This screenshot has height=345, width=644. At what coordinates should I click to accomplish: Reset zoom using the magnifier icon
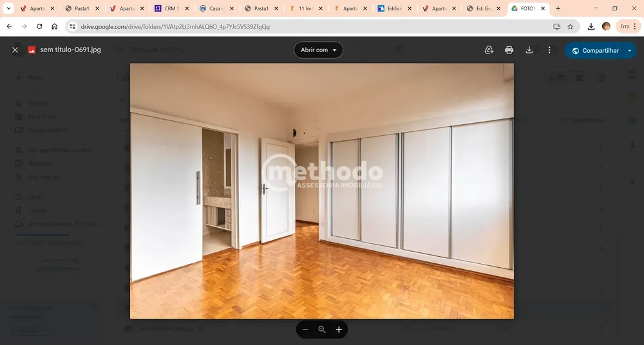point(322,330)
